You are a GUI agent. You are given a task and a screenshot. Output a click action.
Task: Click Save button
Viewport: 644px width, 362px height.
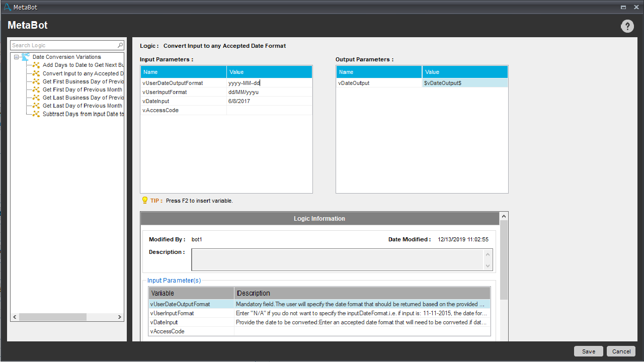[x=589, y=351]
